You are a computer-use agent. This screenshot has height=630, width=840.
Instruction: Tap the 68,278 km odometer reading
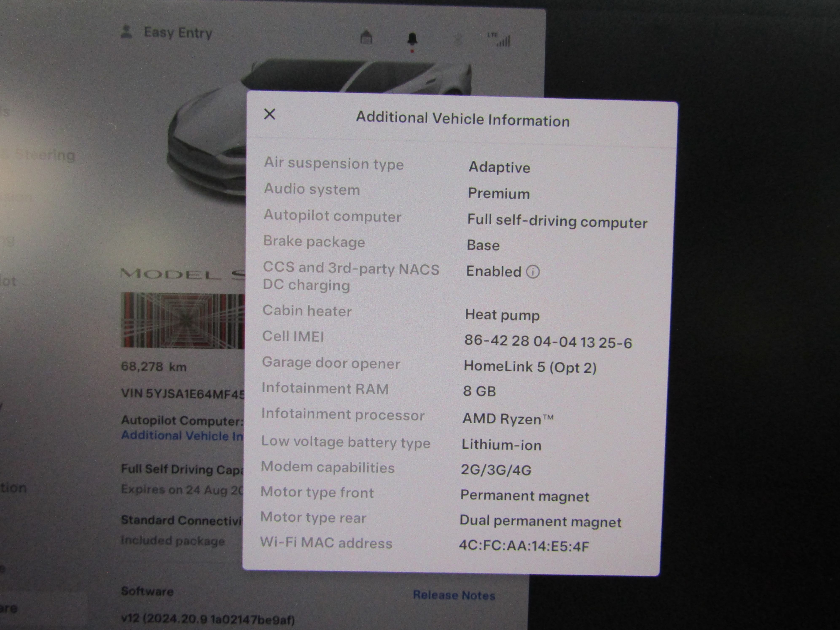(x=153, y=367)
